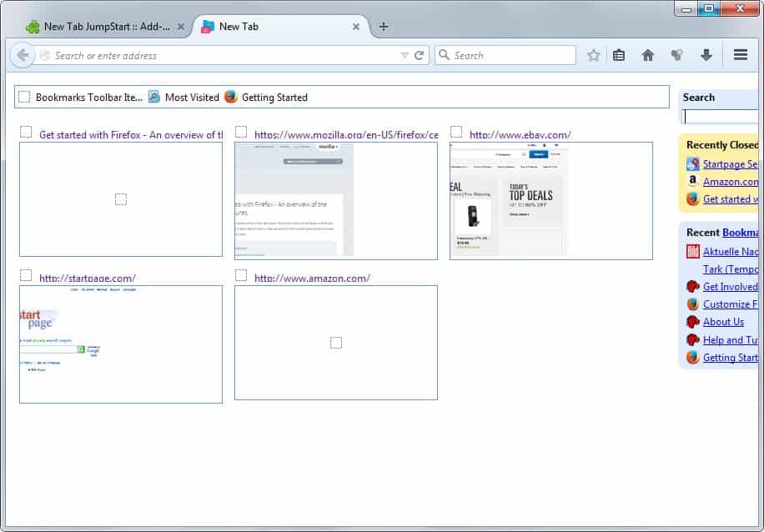Viewport: 764px width, 532px height.
Task: Open the Recent Bookmarks heading link
Action: 740,233
